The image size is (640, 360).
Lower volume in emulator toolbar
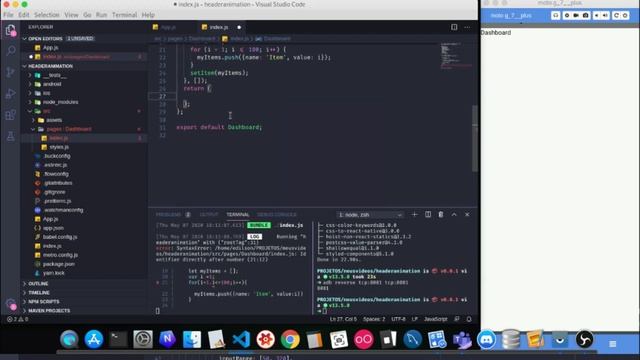coord(597,15)
